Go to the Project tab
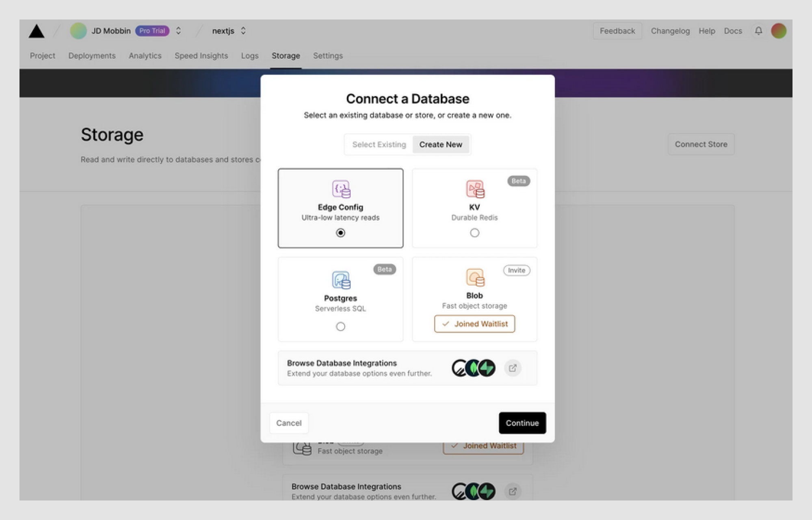This screenshot has height=520, width=812. click(43, 56)
